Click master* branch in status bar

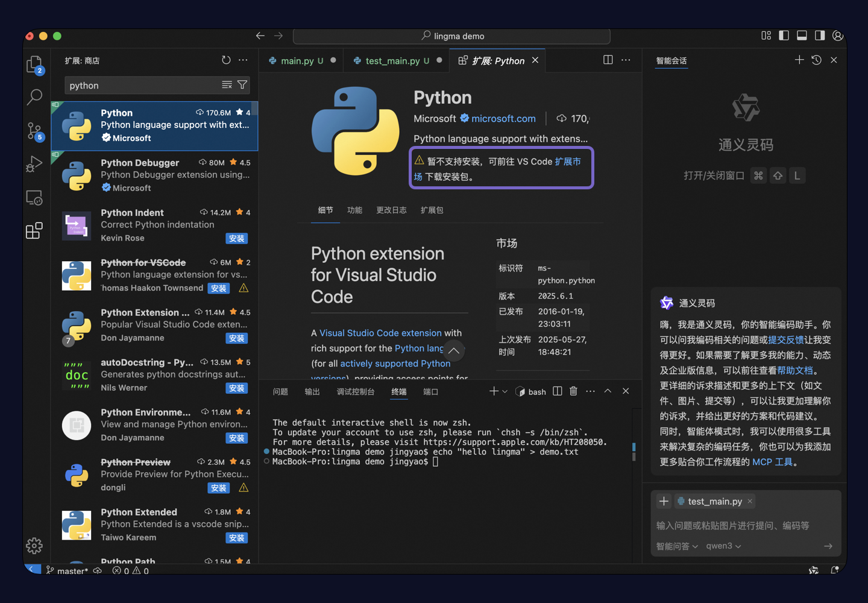[67, 570]
